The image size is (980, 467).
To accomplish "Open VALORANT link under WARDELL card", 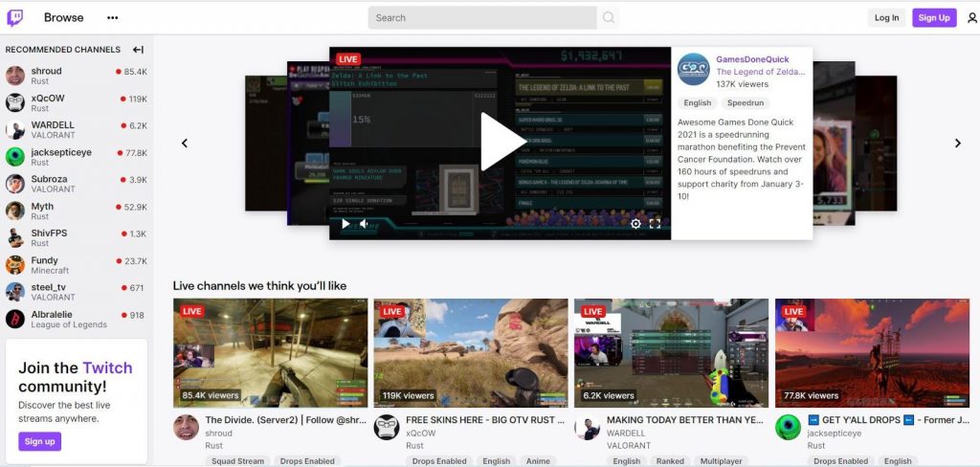I will 629,446.
